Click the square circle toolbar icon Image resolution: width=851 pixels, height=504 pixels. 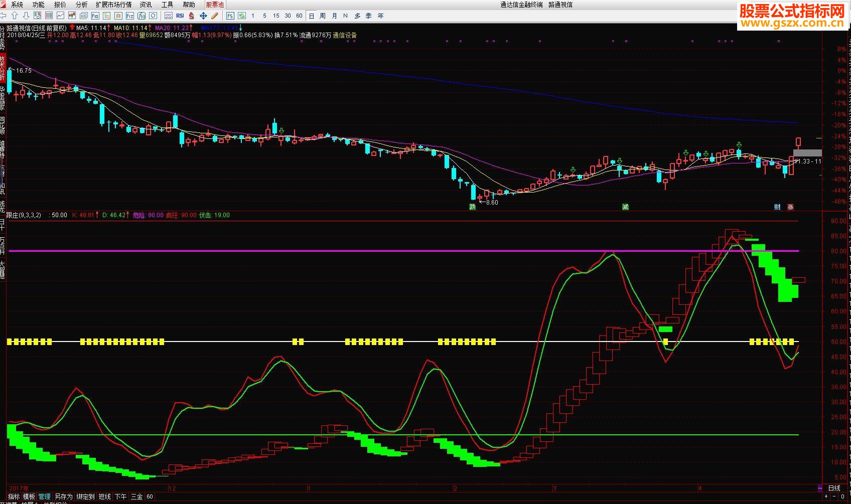[x=153, y=16]
